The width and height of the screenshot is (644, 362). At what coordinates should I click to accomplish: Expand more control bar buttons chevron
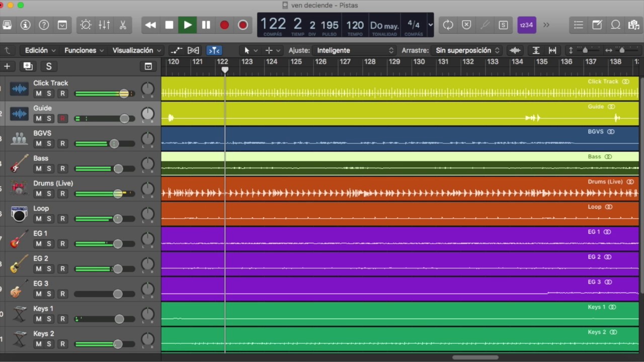pyautogui.click(x=546, y=25)
